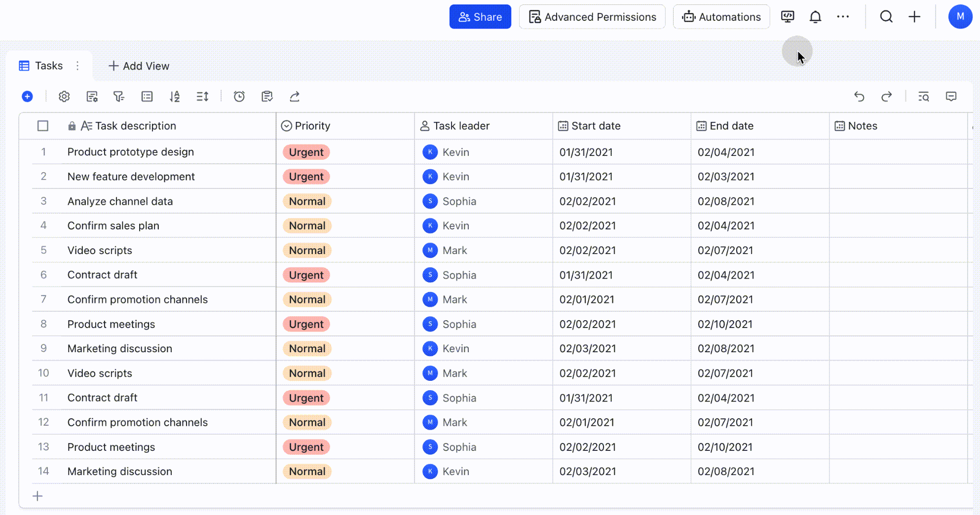Open the presentation screen icon

coord(788,17)
